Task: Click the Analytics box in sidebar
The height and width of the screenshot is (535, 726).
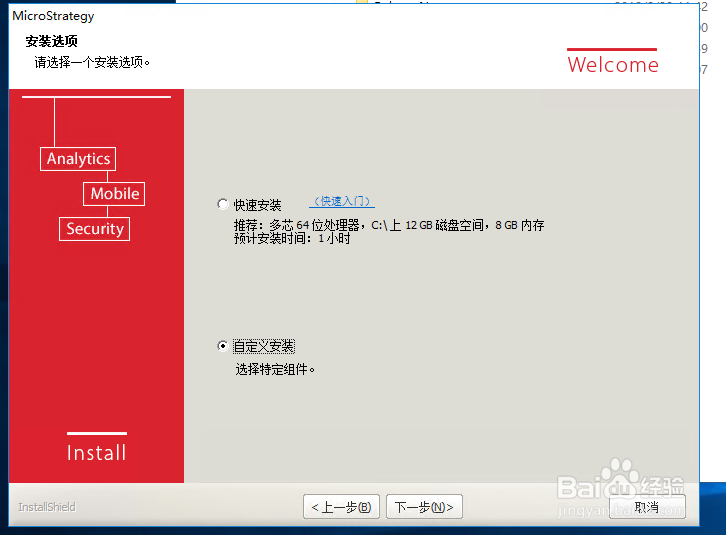Action: tap(78, 159)
